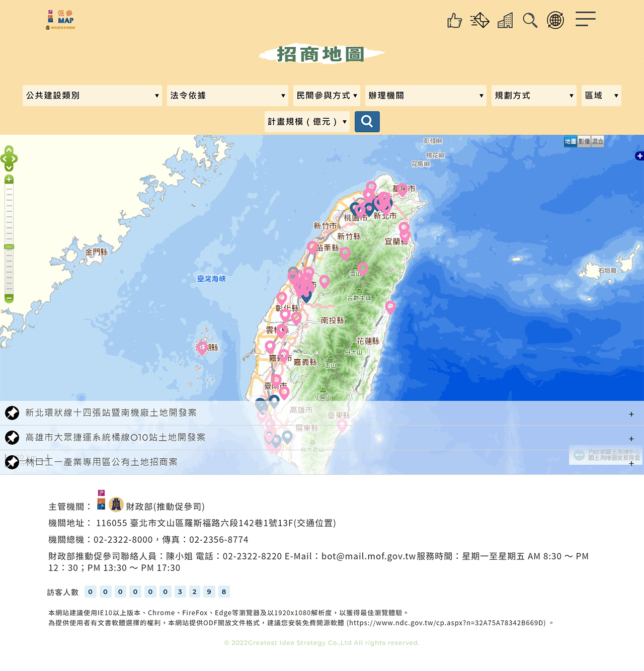Open the 公共建設類別 dropdown
644x671 pixels.
coord(92,96)
